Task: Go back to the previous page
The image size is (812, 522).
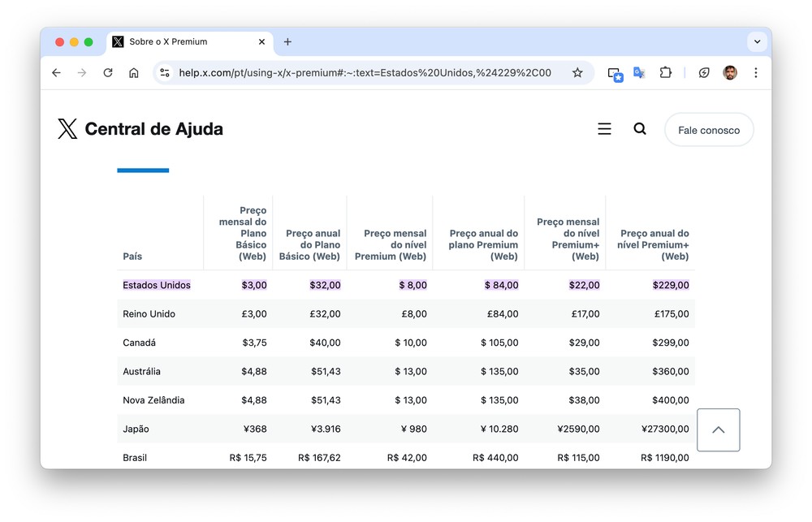Action: (57, 73)
